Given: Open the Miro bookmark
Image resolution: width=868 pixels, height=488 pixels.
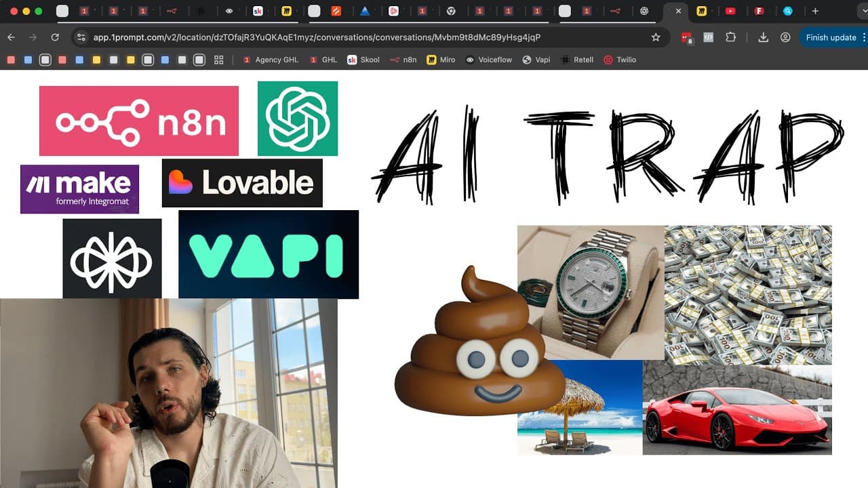Looking at the screenshot, I should click(x=441, y=60).
